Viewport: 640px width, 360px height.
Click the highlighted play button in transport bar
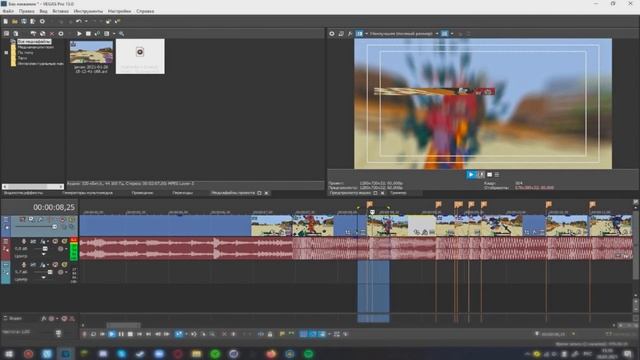pos(112,334)
